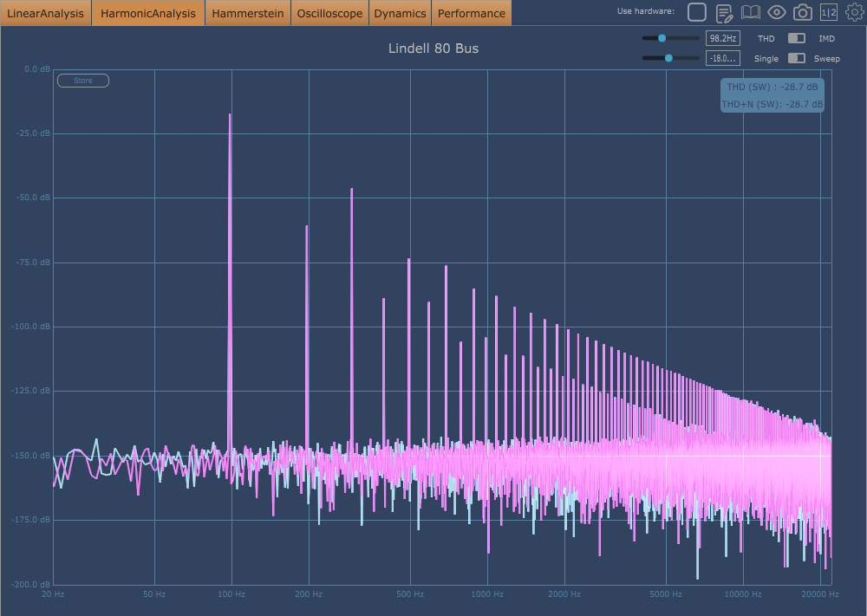Take a snapshot with camera icon
Viewport: 867px width, 616px height.
coord(802,12)
